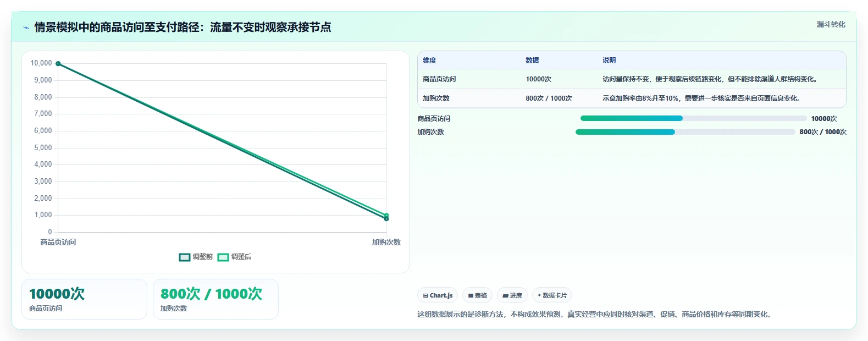The height and width of the screenshot is (341, 868).
Task: Click the 800次 / 1000次 value beside the progress bar
Action: click(x=823, y=132)
